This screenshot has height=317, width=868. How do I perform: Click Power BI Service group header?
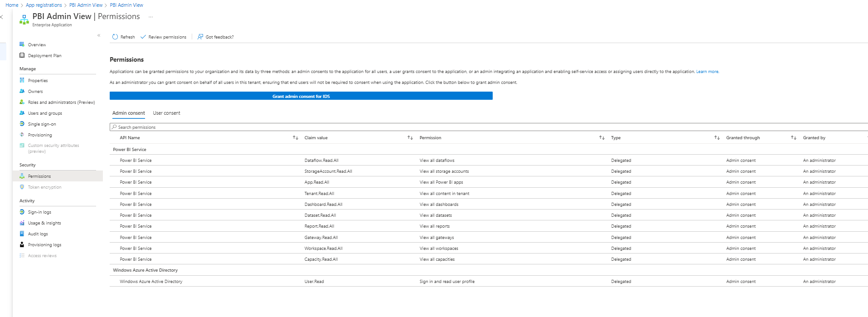[x=130, y=150]
